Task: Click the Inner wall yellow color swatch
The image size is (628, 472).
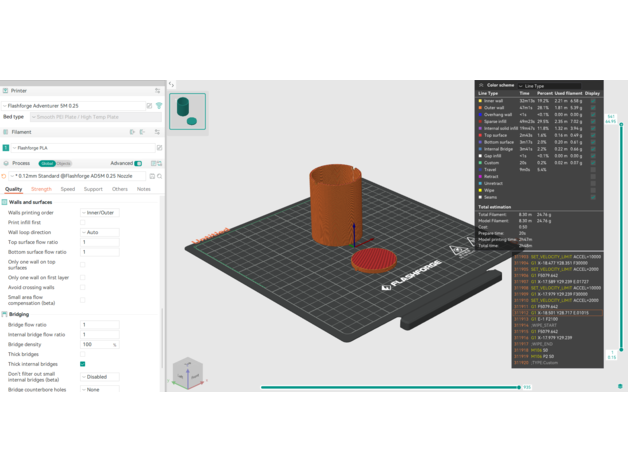Action: click(480, 101)
